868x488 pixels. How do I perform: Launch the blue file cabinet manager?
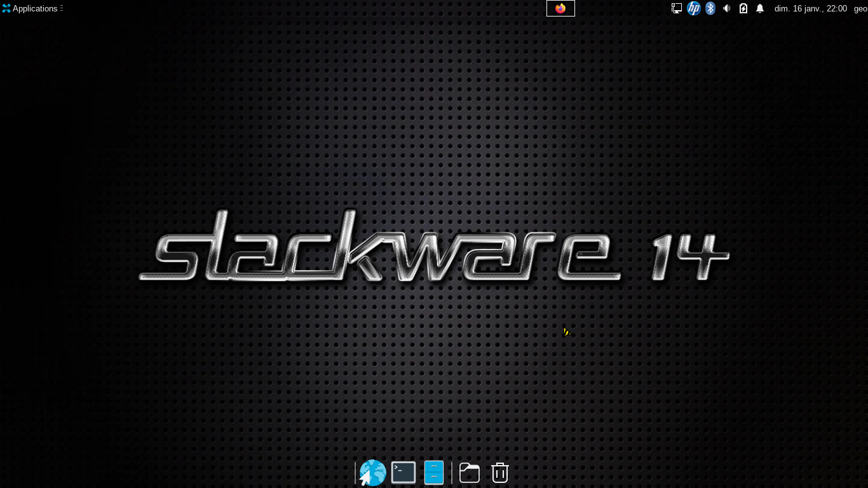[434, 473]
